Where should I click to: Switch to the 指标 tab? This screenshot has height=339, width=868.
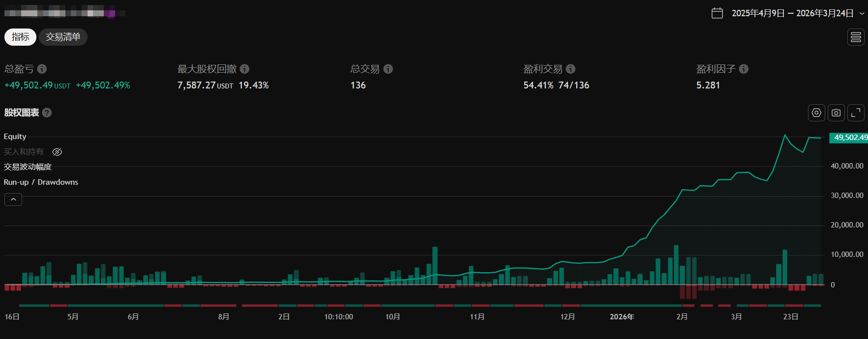pyautogui.click(x=20, y=37)
